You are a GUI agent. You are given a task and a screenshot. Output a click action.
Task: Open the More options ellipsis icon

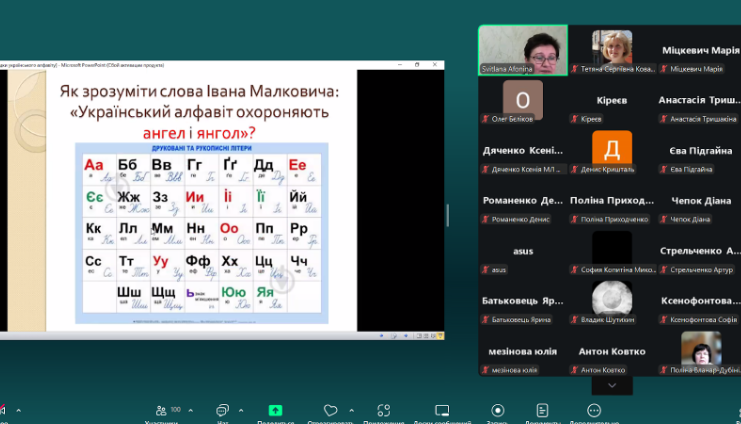594,410
